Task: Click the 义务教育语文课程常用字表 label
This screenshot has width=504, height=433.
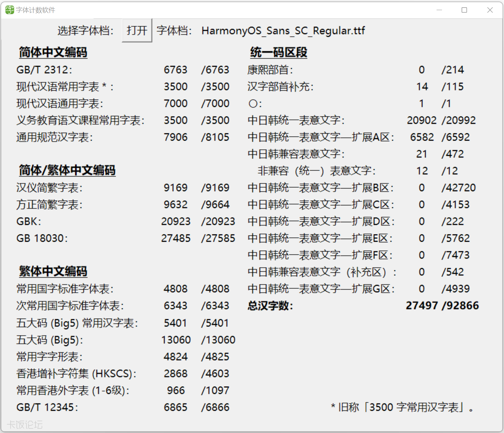Action: [x=80, y=120]
